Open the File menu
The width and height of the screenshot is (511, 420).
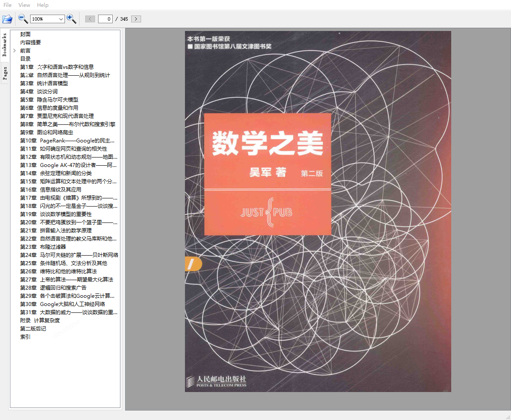click(7, 5)
